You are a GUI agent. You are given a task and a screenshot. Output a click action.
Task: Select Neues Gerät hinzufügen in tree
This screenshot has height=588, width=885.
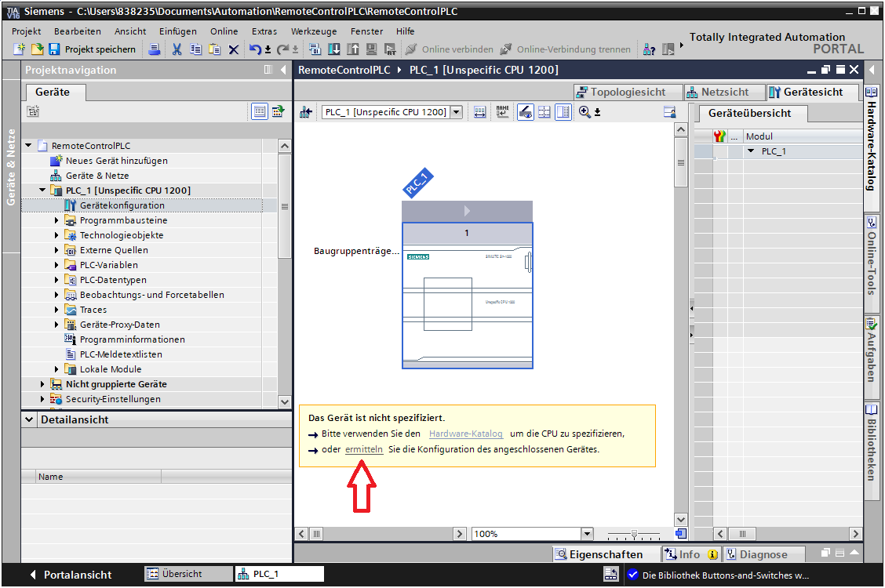pyautogui.click(x=116, y=161)
